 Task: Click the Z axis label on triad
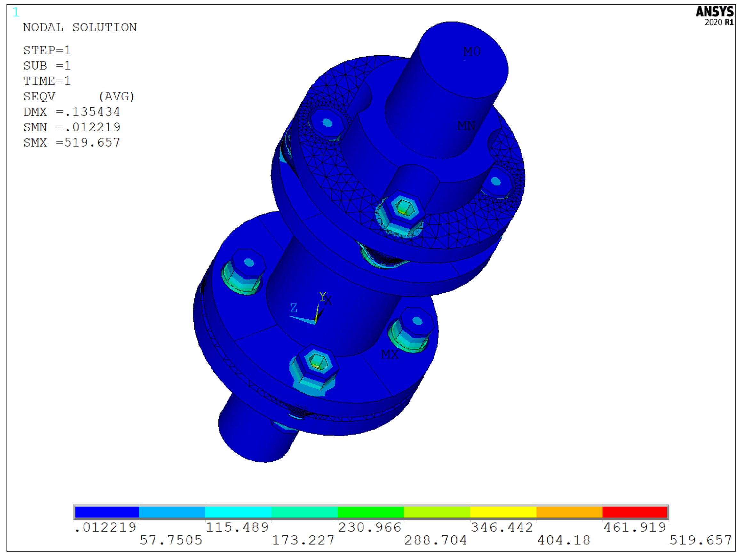click(294, 308)
